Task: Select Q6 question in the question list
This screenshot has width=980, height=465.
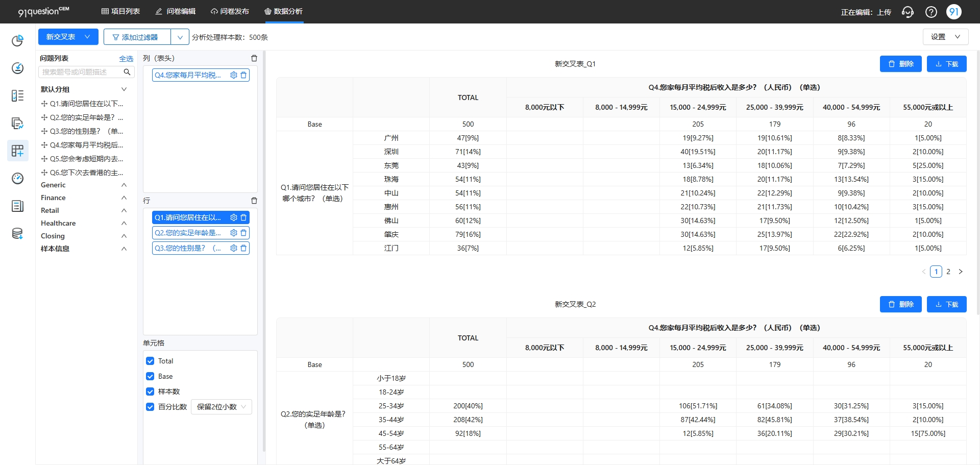Action: click(x=83, y=173)
